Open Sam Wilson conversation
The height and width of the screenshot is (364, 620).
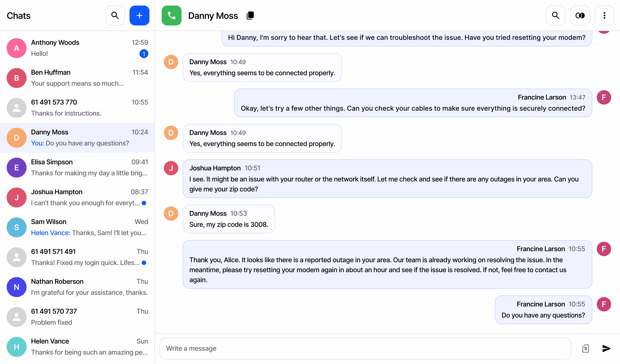point(77,227)
